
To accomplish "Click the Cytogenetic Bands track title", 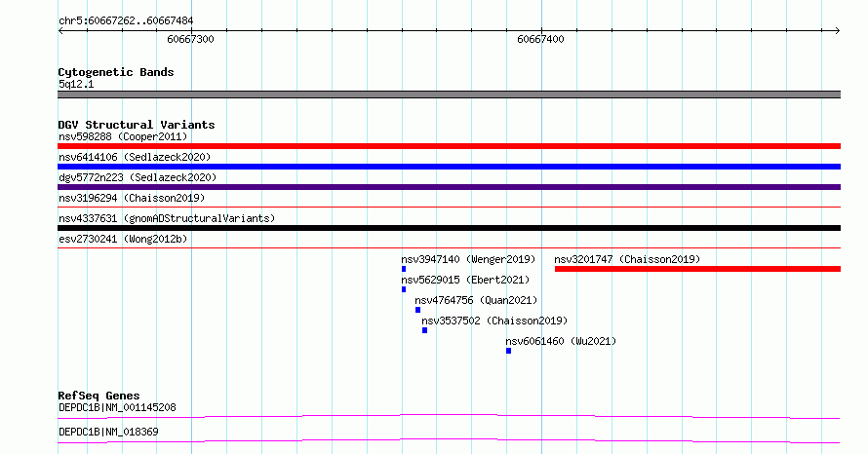I will [x=116, y=72].
